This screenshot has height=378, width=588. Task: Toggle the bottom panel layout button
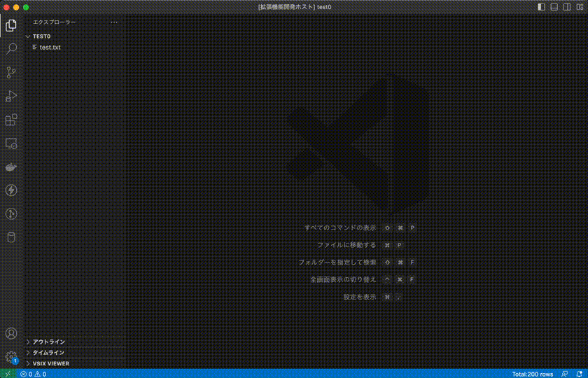pyautogui.click(x=554, y=7)
